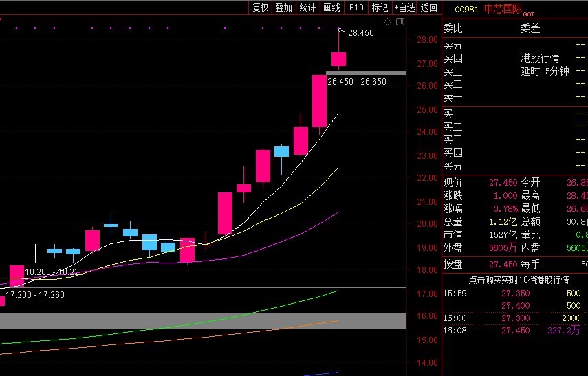Click the 买一 order row
This screenshot has width=588, height=376.
(515, 113)
